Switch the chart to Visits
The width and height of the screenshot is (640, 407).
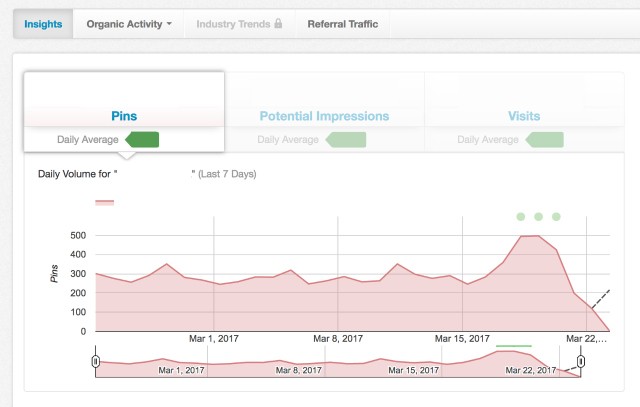524,116
